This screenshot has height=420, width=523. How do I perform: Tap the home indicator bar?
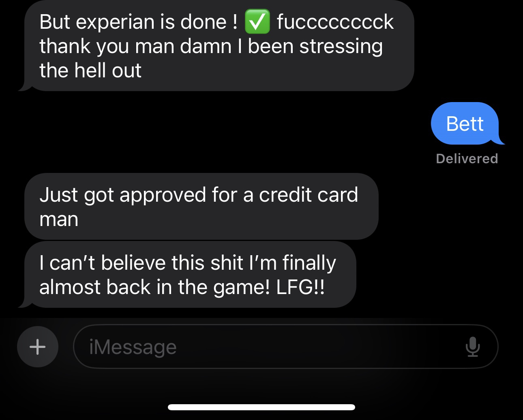[x=261, y=407]
